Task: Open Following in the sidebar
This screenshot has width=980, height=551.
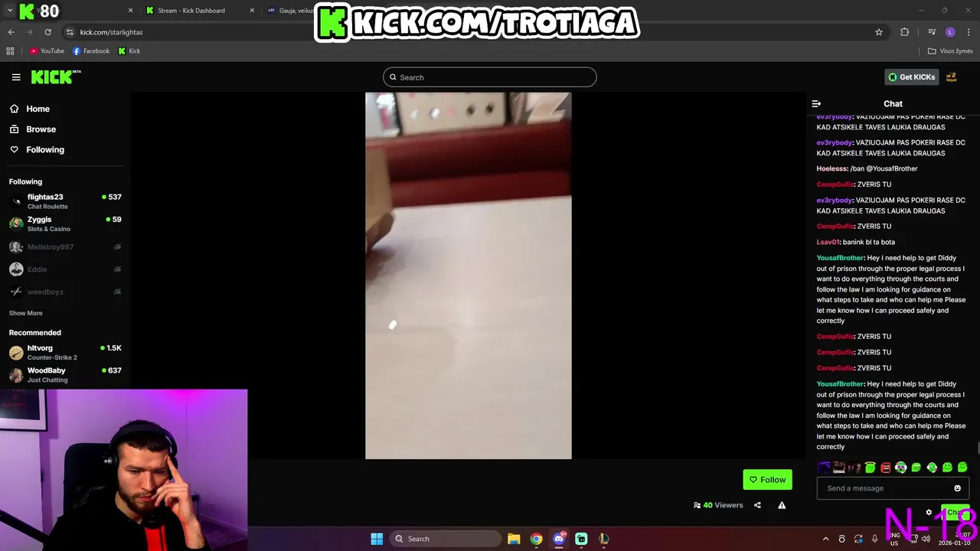Action: coord(37,150)
